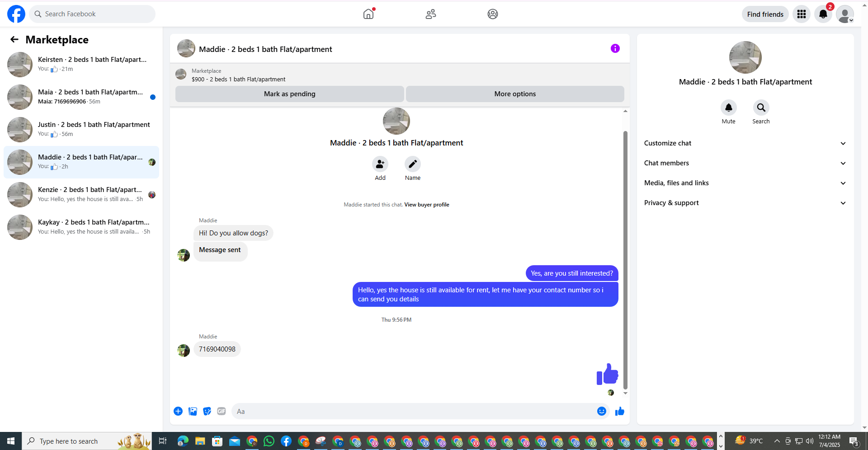Open the Groups icon in top navigation
This screenshot has height=450, width=868.
point(493,14)
